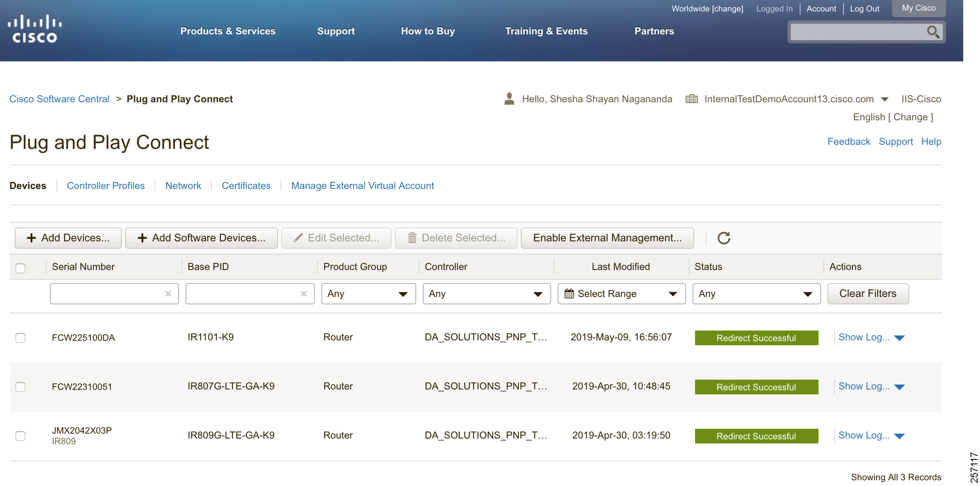Click Clear Filters button

[x=868, y=294]
